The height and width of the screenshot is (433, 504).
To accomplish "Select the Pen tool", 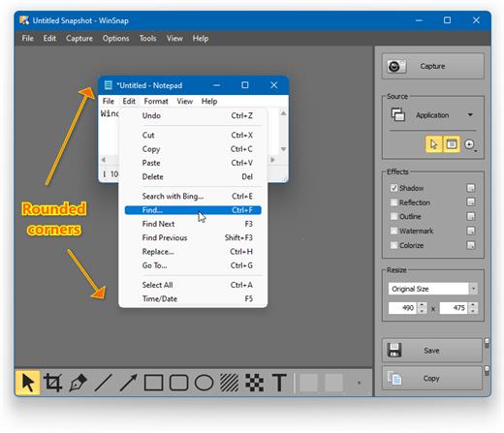I will tap(78, 383).
